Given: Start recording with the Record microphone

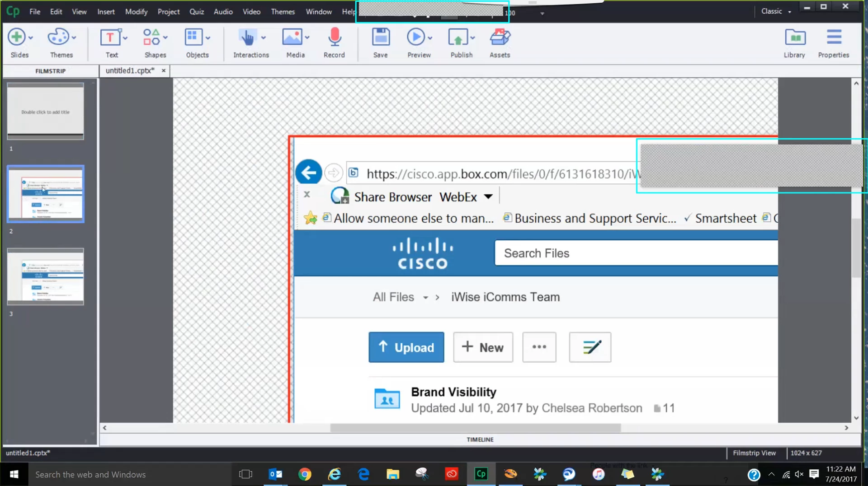Looking at the screenshot, I should click(x=335, y=37).
